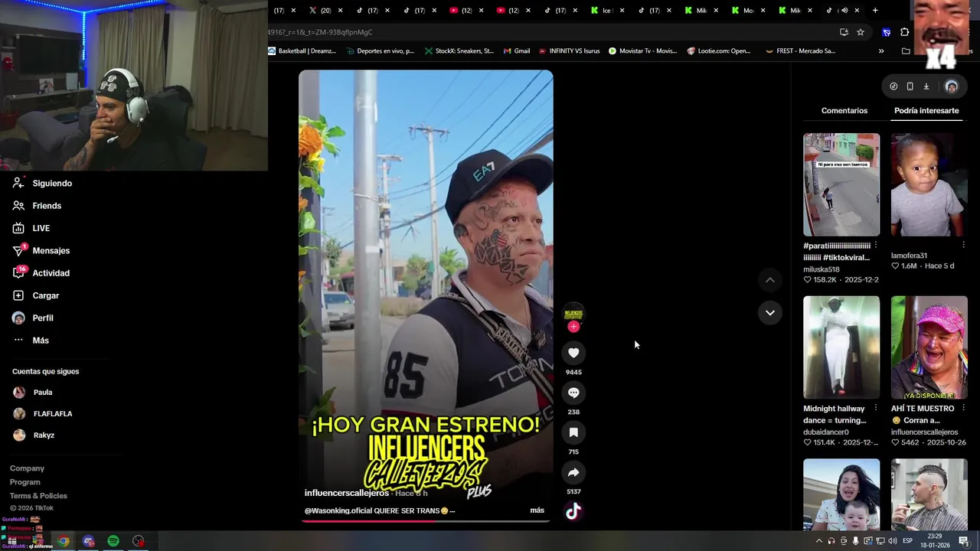Viewport: 980px width, 551px height.
Task: Open the StockX: Sneakers bookmark
Action: click(x=459, y=51)
